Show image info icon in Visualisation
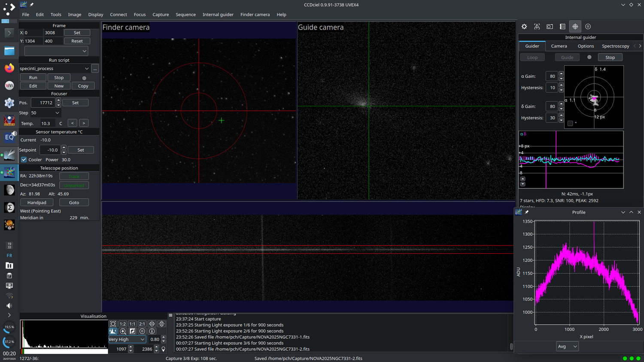 [x=152, y=331]
